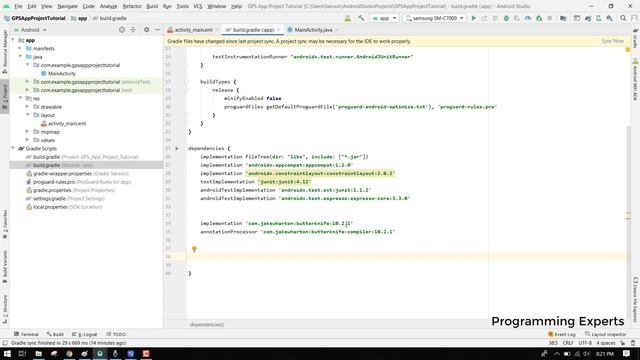640x360 pixels.
Task: Open the Logcat tool window
Action: point(85,334)
